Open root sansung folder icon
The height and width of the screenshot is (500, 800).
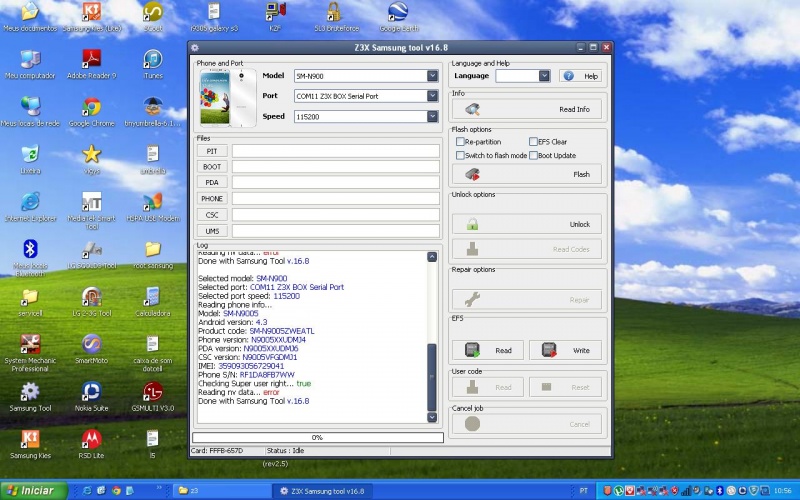153,255
